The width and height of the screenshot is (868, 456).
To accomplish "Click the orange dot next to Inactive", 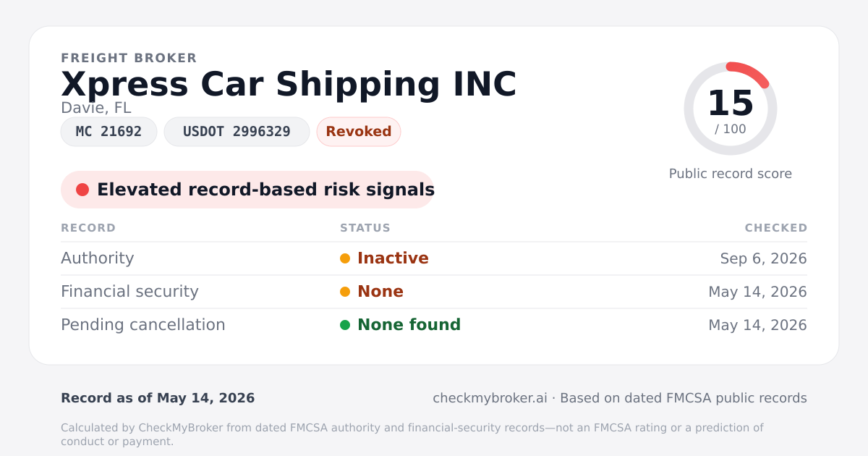I will pos(345,258).
